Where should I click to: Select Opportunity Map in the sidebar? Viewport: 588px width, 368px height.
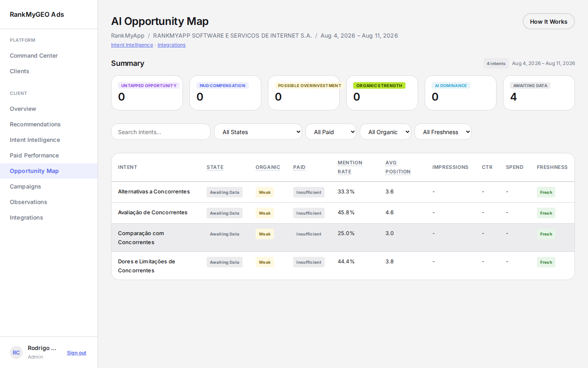click(x=49, y=171)
